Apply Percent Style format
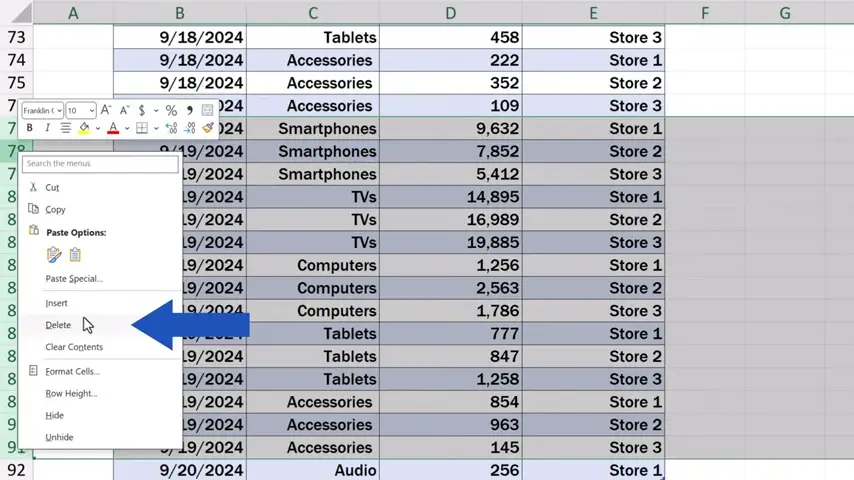Image resolution: width=854 pixels, height=480 pixels. (171, 110)
